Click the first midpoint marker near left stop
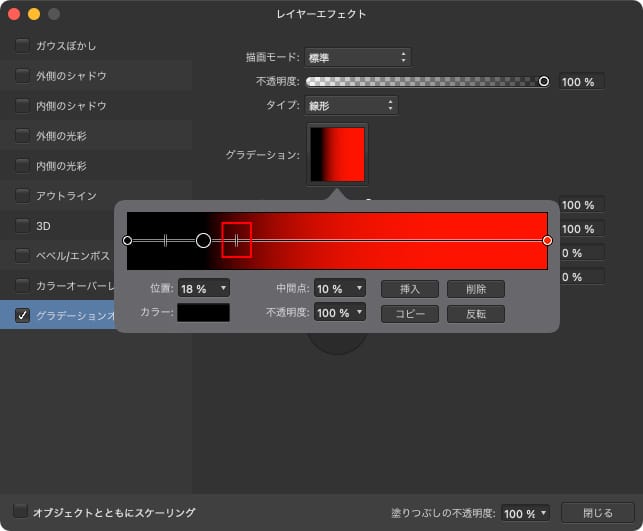This screenshot has height=531, width=643. click(x=165, y=241)
